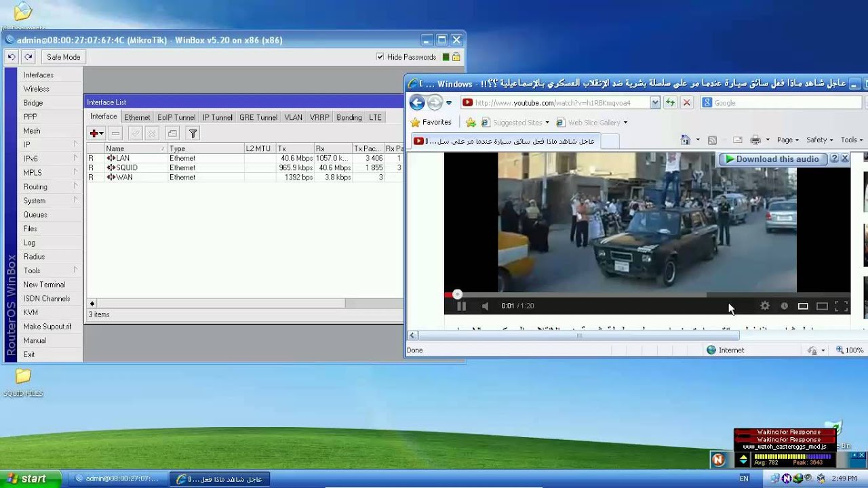Toggle Safe Mode in WinBox
Image resolution: width=868 pixels, height=488 pixels.
(x=64, y=57)
